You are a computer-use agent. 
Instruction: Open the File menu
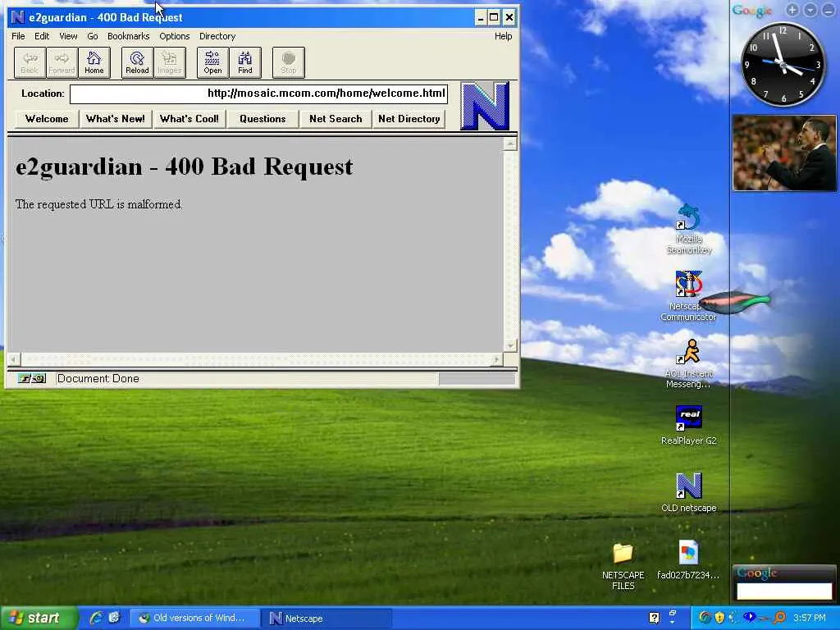(18, 36)
